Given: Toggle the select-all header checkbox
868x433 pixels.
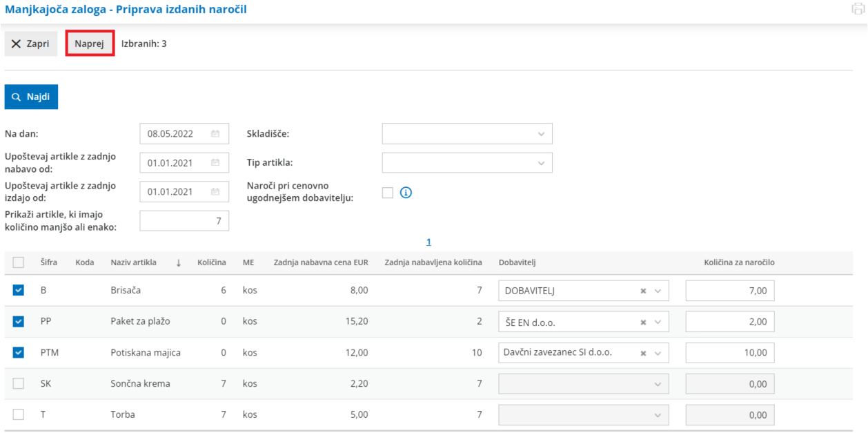Looking at the screenshot, I should click(19, 262).
